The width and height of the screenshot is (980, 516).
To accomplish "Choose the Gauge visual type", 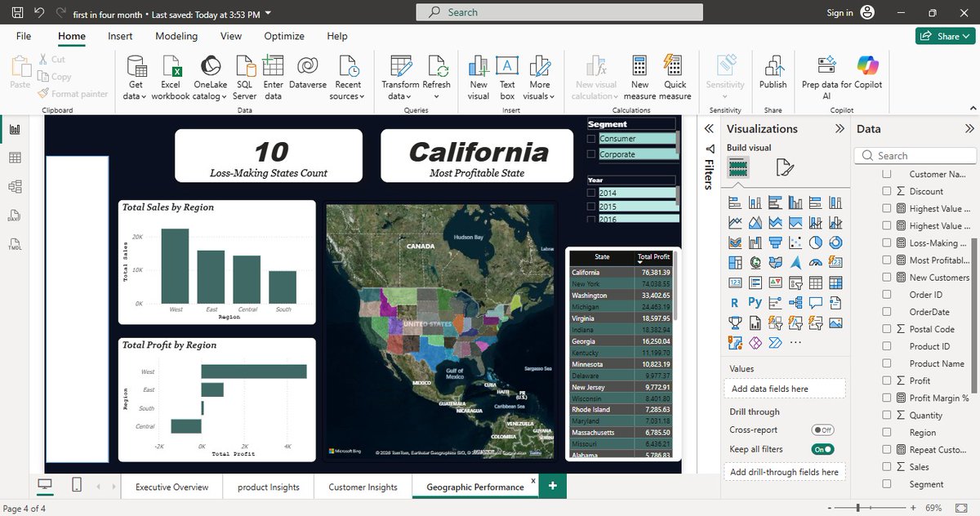I will click(815, 262).
